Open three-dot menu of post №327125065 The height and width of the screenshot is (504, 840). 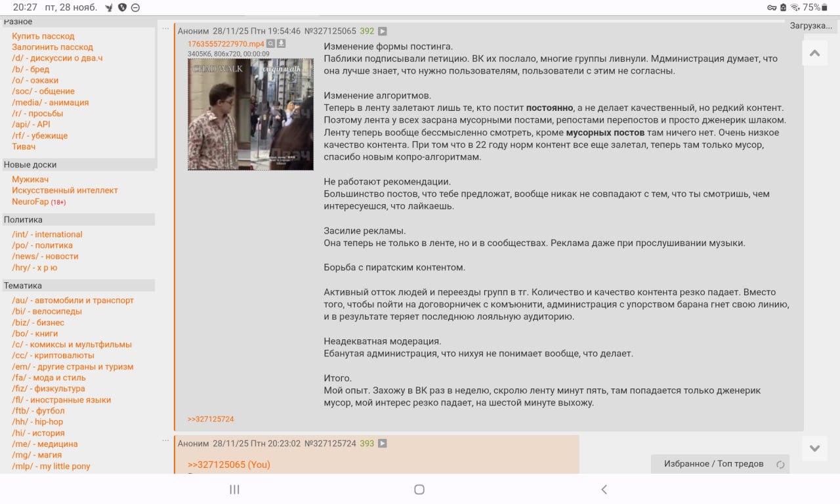[166, 28]
